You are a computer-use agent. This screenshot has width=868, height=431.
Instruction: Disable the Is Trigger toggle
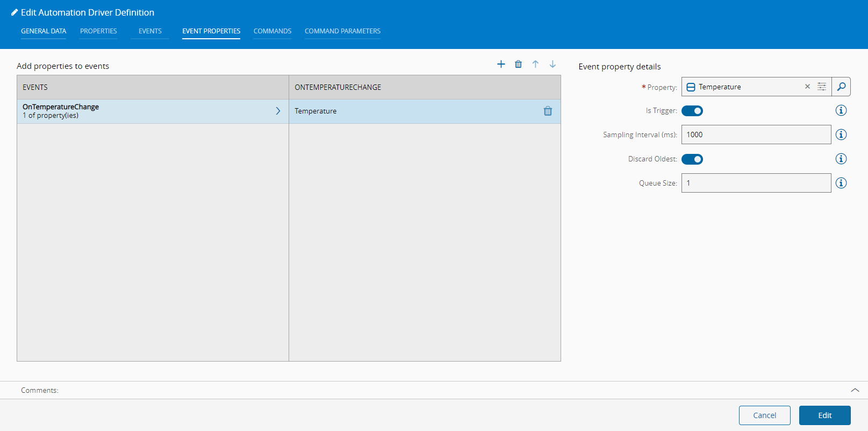pos(692,111)
